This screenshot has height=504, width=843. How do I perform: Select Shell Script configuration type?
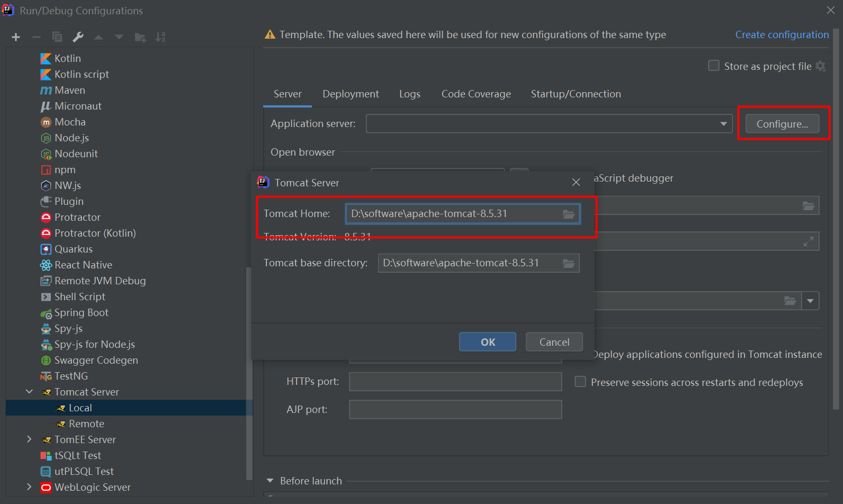pyautogui.click(x=79, y=296)
